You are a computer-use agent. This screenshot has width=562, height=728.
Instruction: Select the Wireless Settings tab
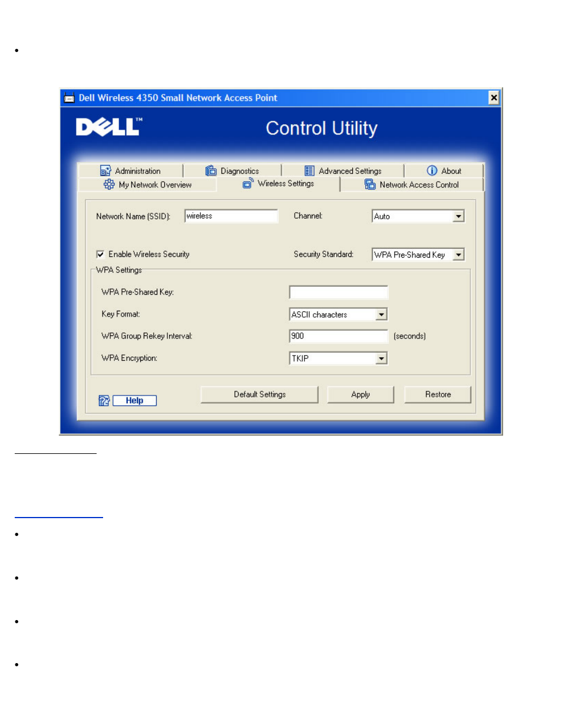[x=278, y=183]
